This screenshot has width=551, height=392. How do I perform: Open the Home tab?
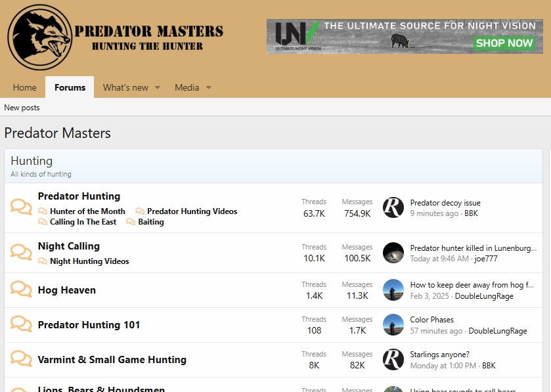tap(25, 88)
